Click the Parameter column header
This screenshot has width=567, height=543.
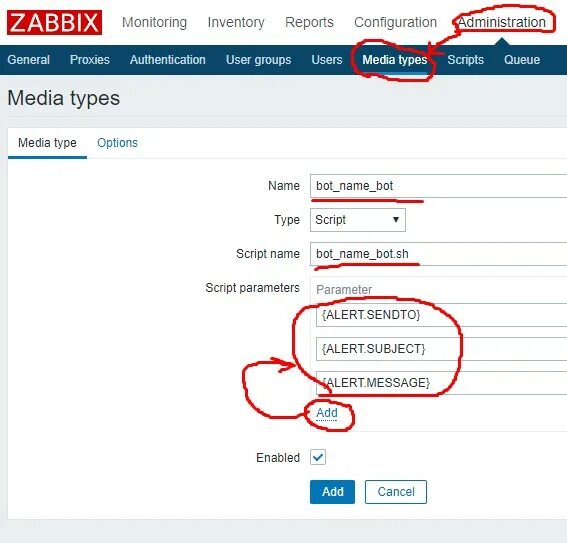344,290
